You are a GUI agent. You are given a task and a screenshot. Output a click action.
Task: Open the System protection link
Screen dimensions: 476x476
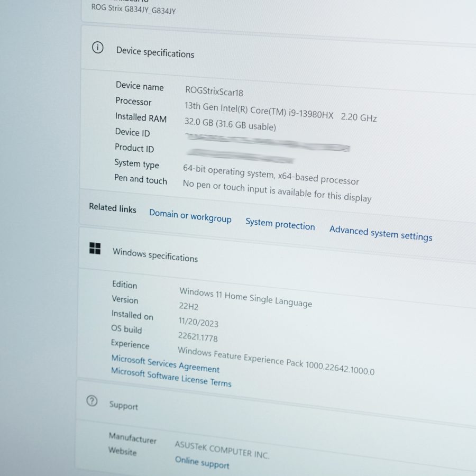[x=280, y=224]
